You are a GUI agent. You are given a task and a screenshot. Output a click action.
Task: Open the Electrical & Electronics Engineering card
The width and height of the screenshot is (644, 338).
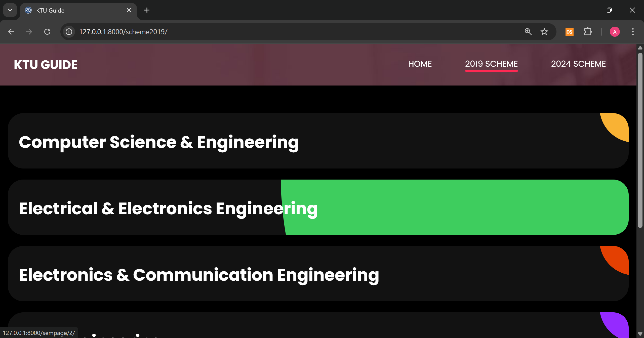point(318,207)
